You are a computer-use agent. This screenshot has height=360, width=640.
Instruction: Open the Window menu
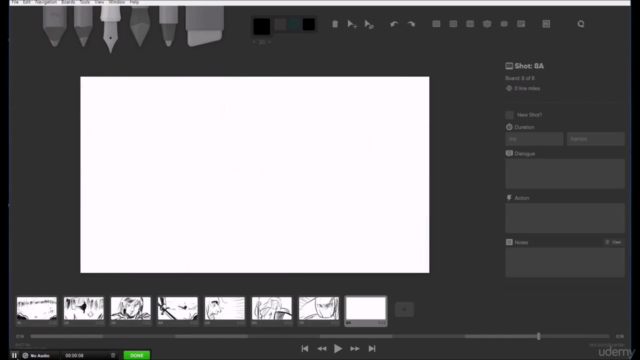(x=117, y=2)
